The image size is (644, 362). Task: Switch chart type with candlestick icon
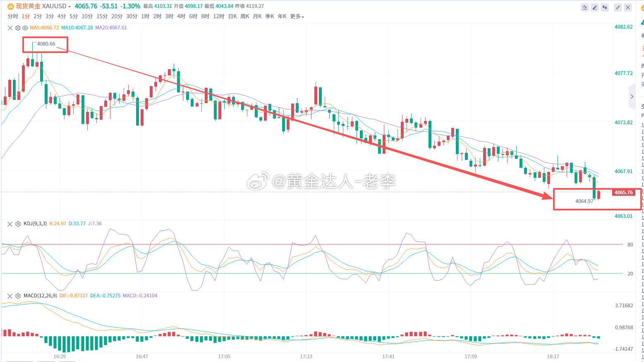pos(605,7)
